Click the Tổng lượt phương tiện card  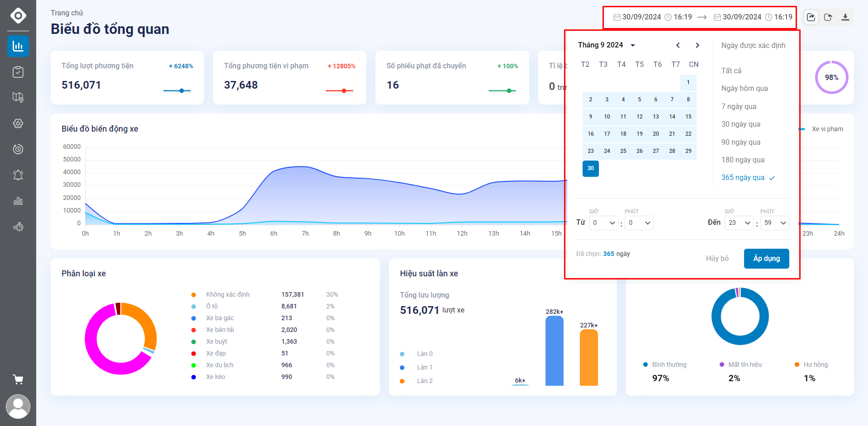[x=127, y=77]
